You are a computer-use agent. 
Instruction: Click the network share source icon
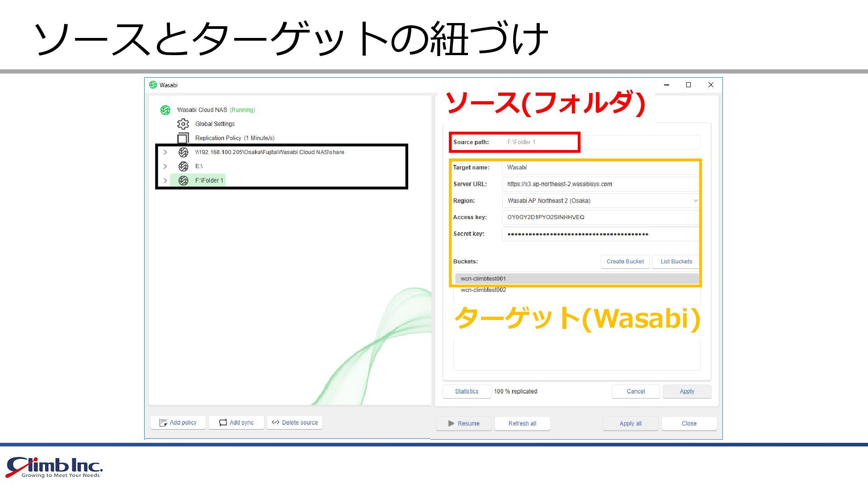click(x=183, y=152)
